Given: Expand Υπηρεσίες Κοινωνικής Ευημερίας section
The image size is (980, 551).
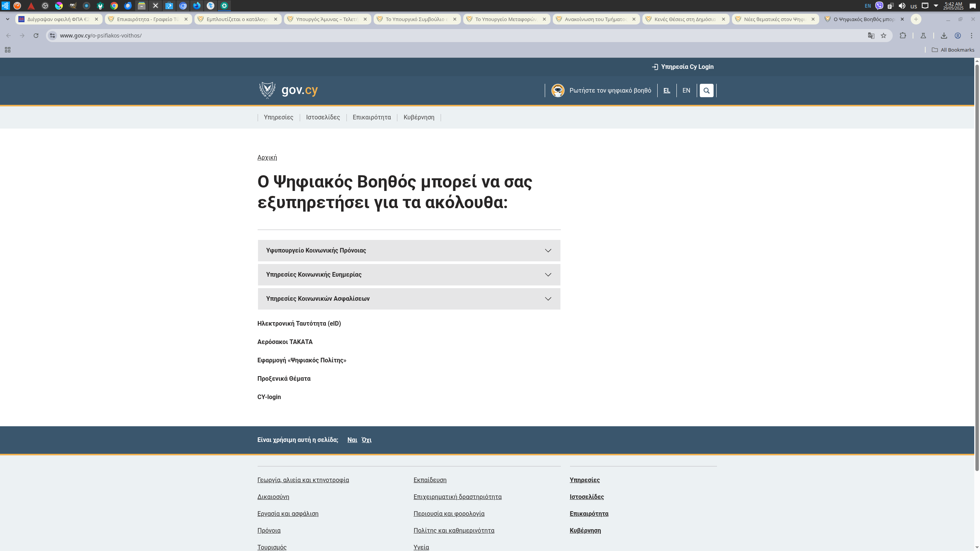Looking at the screenshot, I should coord(409,275).
